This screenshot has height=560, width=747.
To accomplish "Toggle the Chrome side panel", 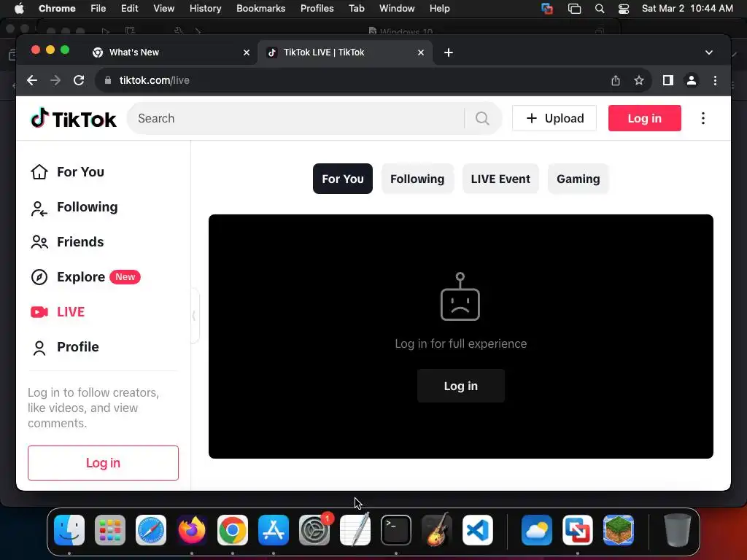I will (668, 80).
